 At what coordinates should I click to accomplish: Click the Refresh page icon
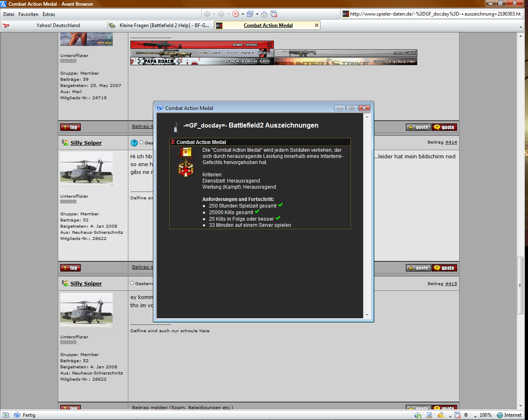(250, 14)
